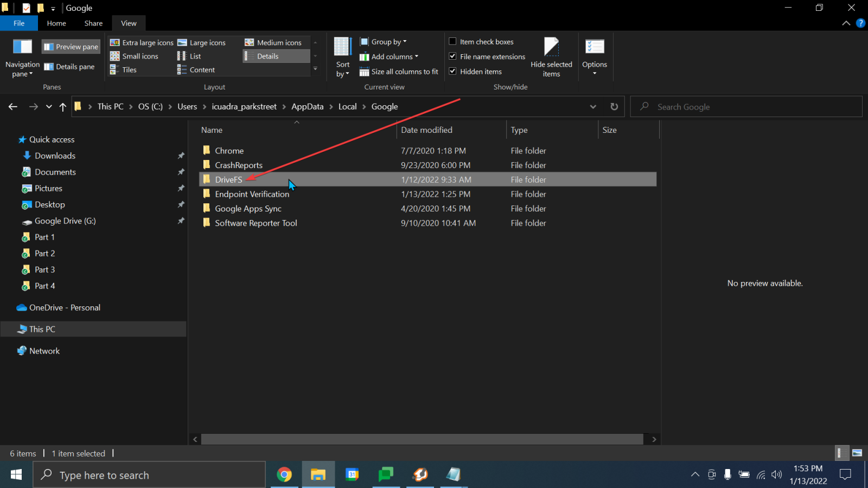Switch to Large icons layout
The height and width of the screenshot is (488, 868).
(x=202, y=42)
